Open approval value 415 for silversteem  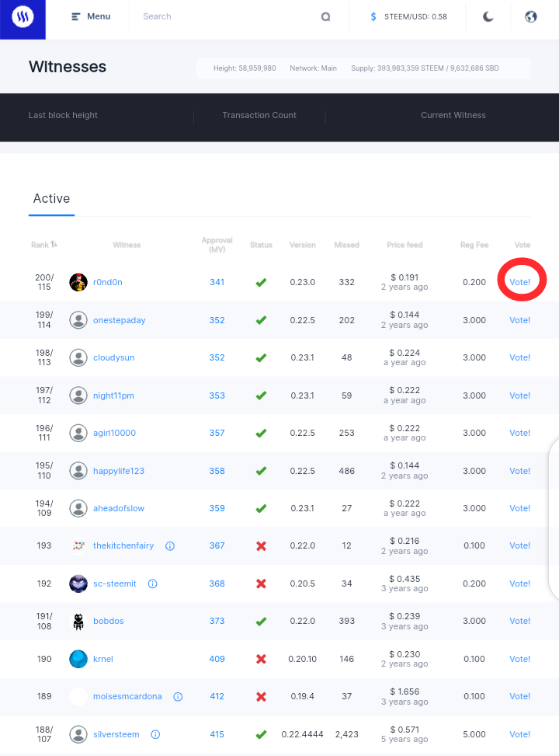tap(217, 734)
